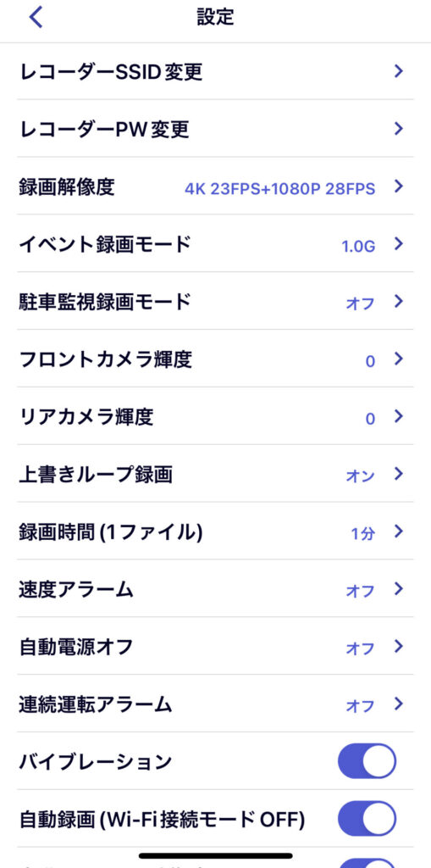431x868 pixels.
Task: Tap the back arrow icon
Action: coord(36,17)
